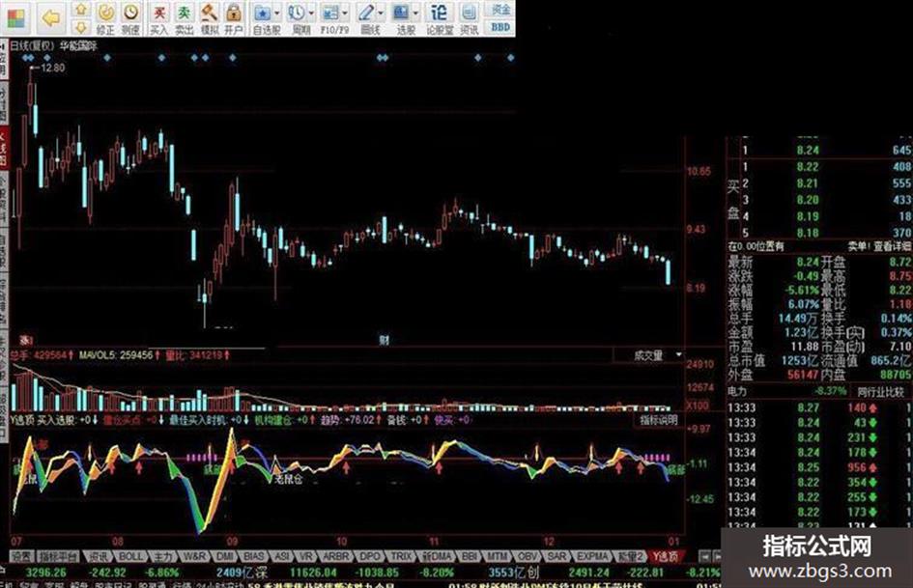Click the 总市值 value 1253亿
913x588 pixels.
coord(799,360)
